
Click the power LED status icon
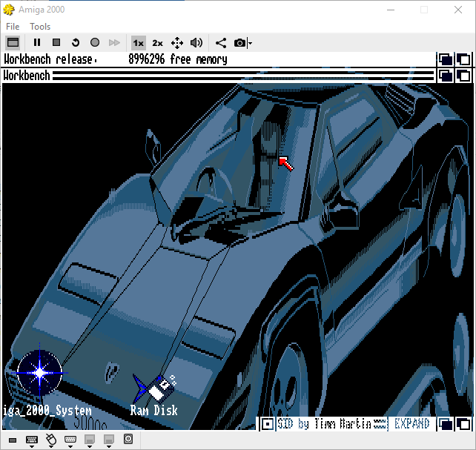point(13,440)
